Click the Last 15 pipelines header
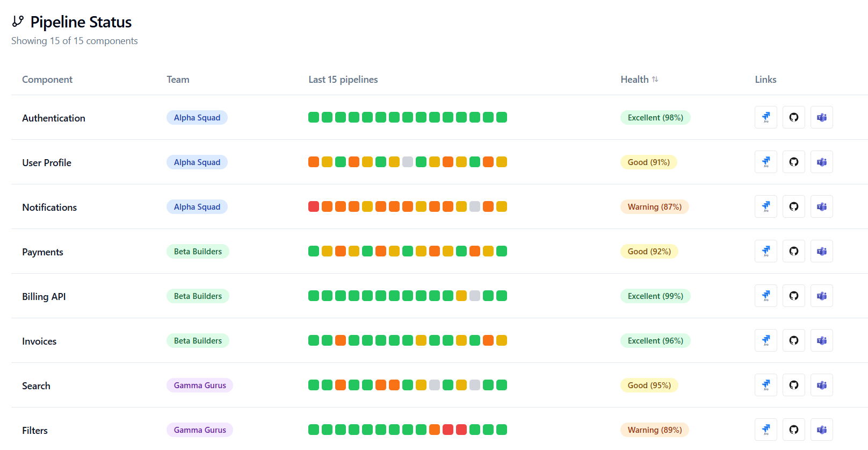 coord(343,80)
